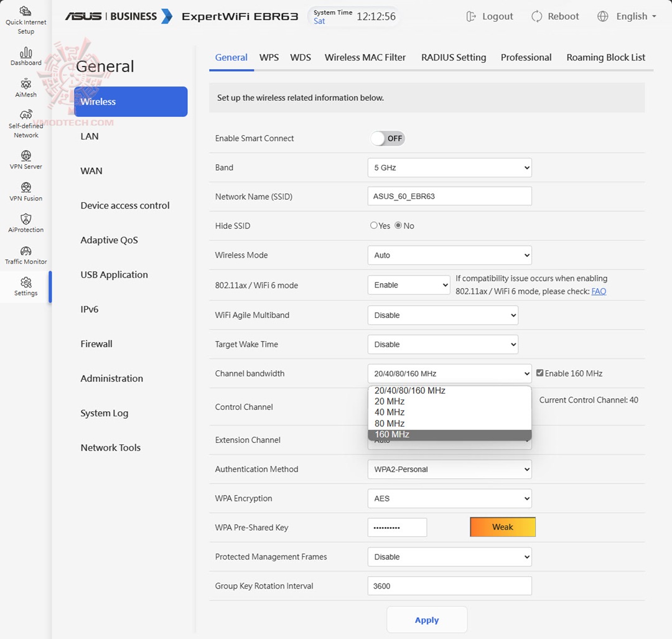The height and width of the screenshot is (639, 672).
Task: Click Logout text button
Action: click(498, 16)
